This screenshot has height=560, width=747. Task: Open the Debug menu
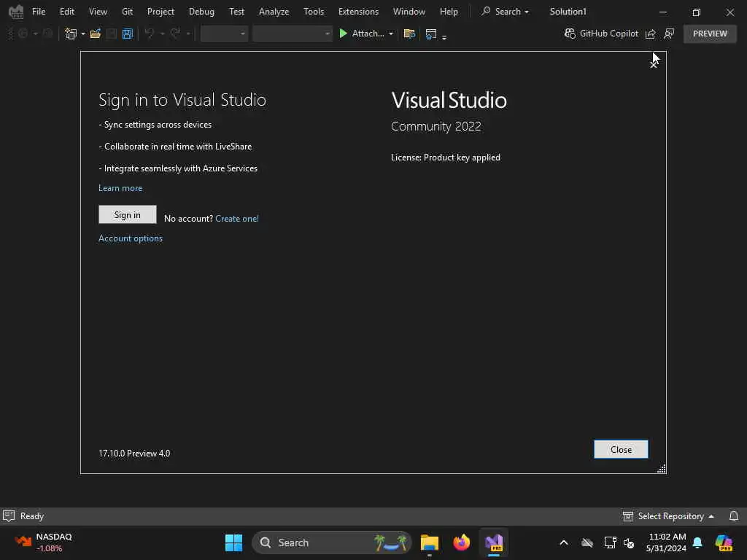pyautogui.click(x=201, y=12)
